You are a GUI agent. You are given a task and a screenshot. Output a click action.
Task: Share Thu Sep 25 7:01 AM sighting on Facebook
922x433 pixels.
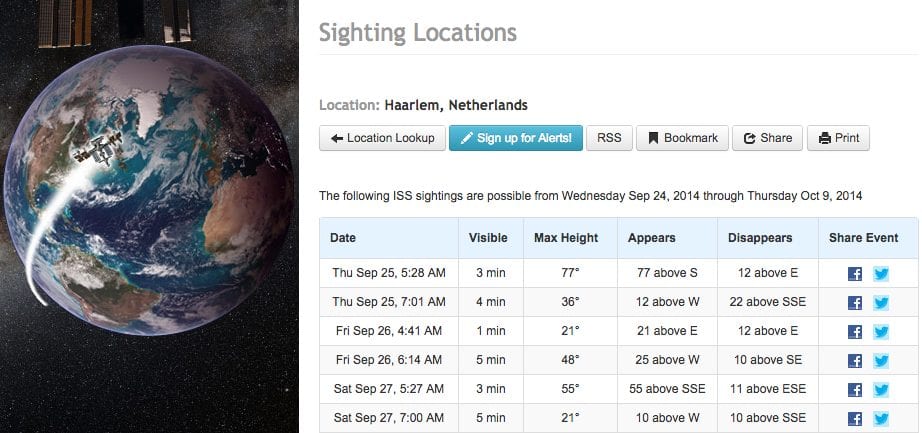[854, 302]
